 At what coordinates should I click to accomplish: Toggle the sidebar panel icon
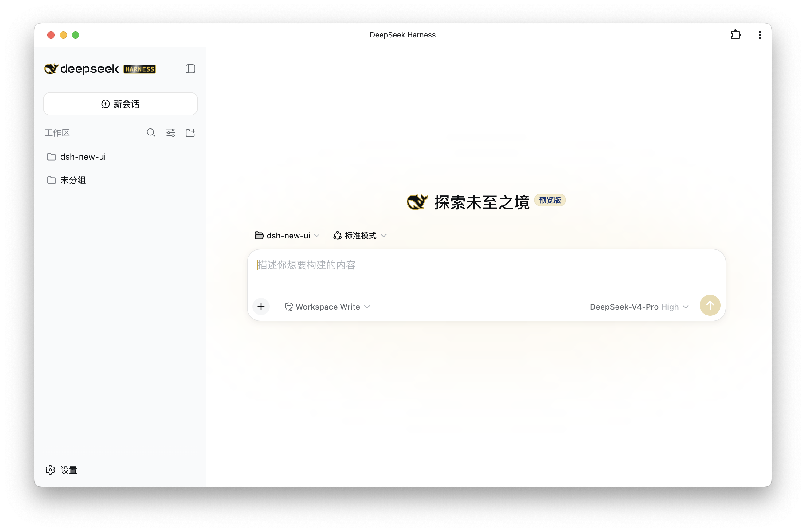point(190,69)
